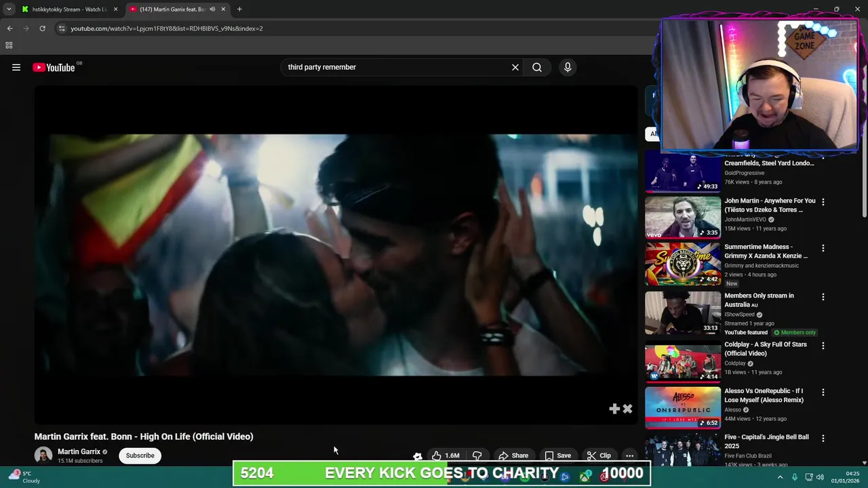This screenshot has width=868, height=488.
Task: Click the Five Fan Club Brazil channel
Action: [753, 456]
